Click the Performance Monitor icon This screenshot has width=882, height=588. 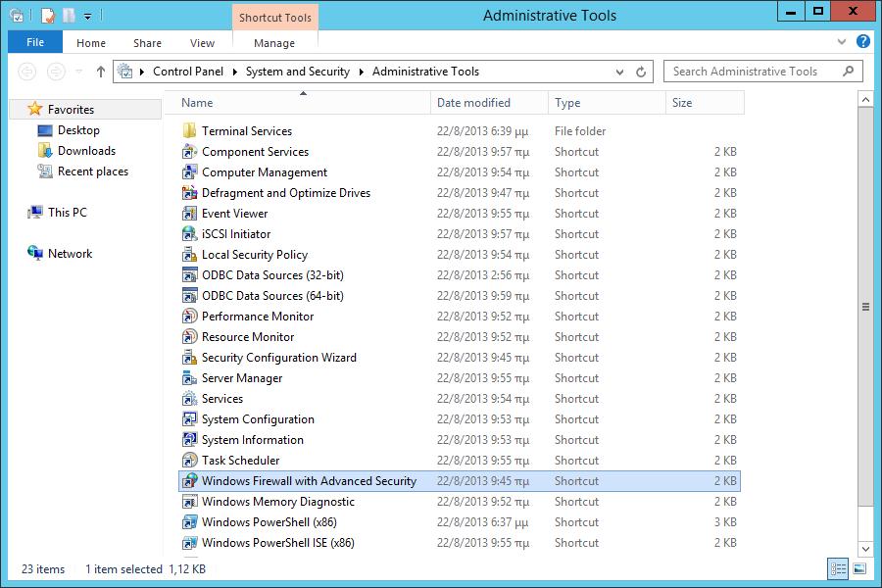[189, 317]
